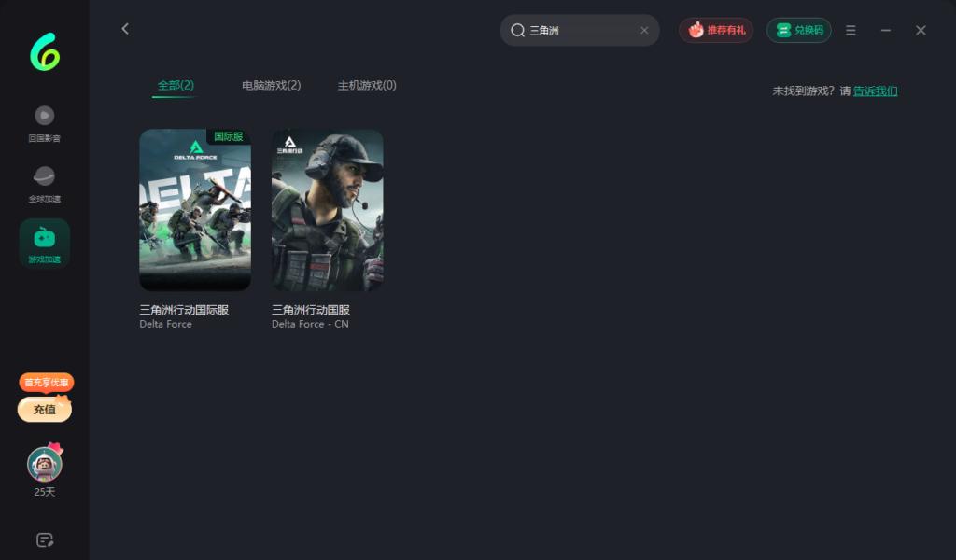Screen dimensions: 956x560
Task: Minimize the accelerator window
Action: 885,31
